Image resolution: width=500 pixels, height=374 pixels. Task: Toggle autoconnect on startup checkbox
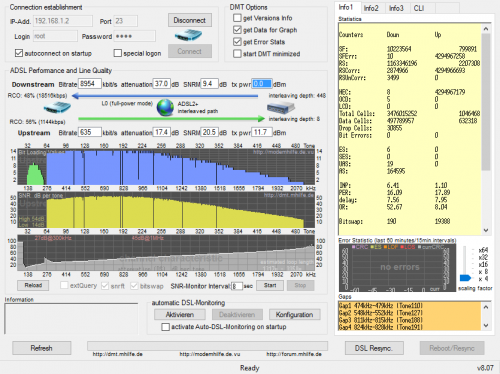(x=19, y=53)
